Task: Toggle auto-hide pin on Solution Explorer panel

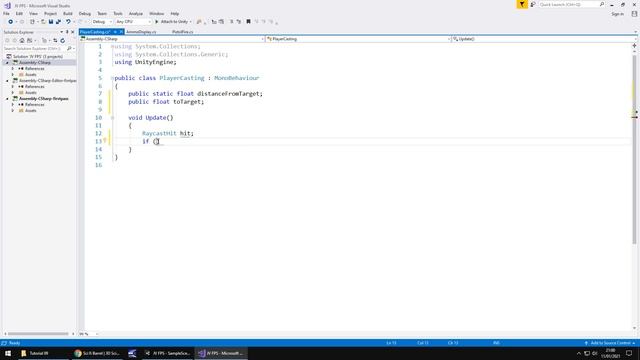Action: click(x=67, y=32)
